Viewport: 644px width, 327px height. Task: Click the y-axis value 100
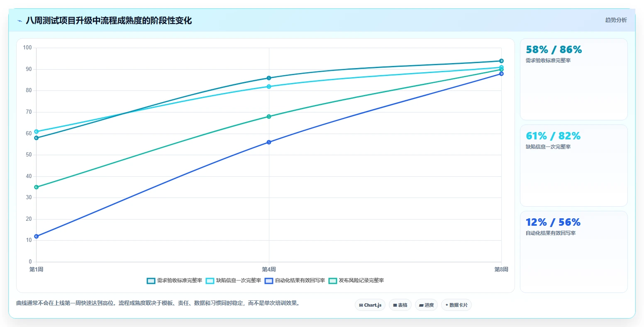[27, 48]
